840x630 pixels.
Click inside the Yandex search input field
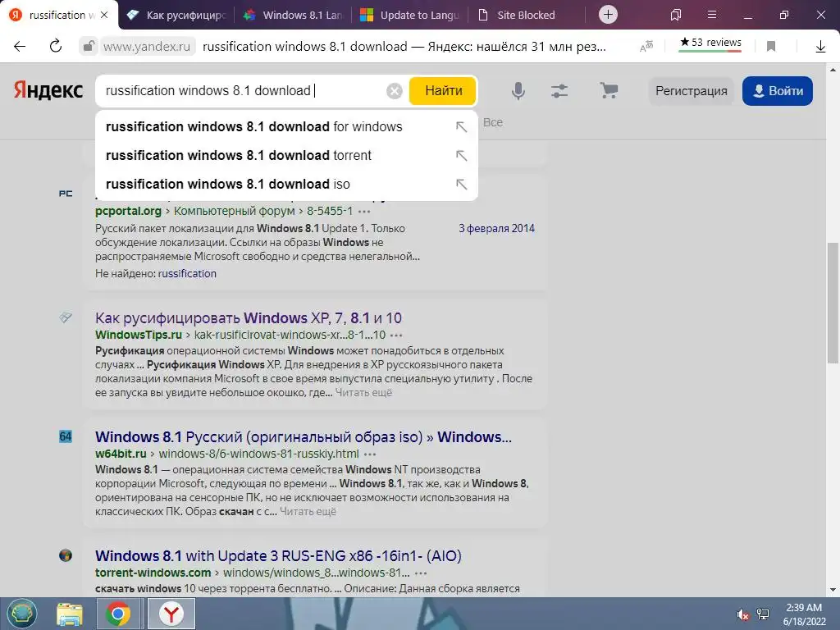click(x=241, y=91)
